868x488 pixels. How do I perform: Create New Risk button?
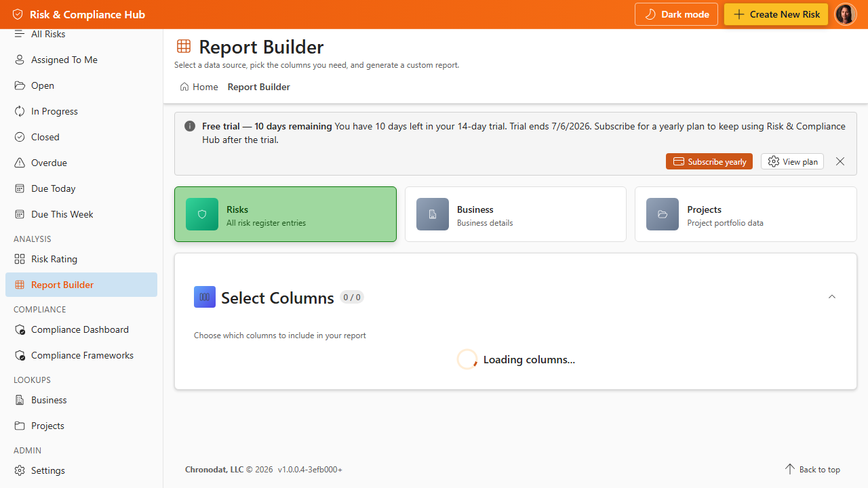776,14
